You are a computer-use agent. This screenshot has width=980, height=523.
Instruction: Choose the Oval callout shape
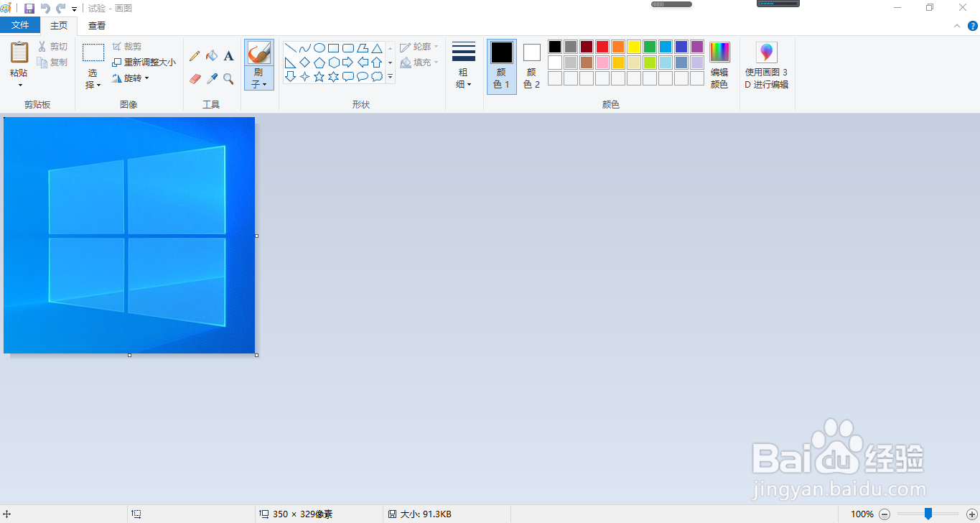(363, 76)
